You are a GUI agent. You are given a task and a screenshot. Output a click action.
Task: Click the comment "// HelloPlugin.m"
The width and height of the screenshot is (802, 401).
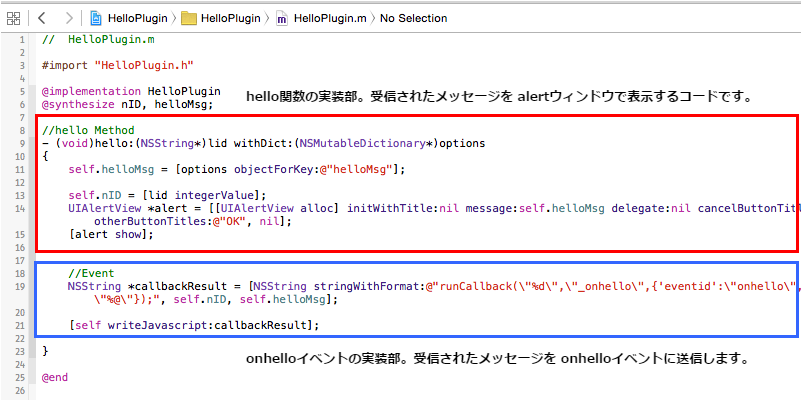coord(99,39)
